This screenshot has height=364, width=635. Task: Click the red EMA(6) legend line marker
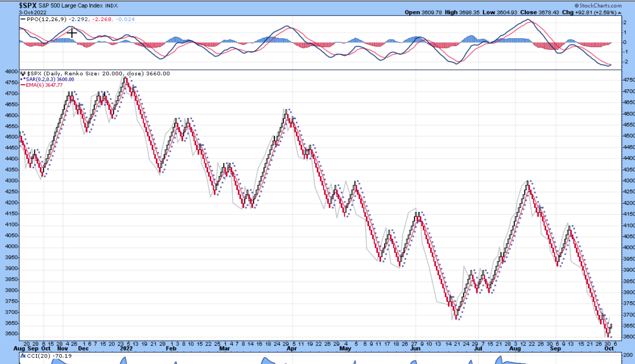click(23, 85)
